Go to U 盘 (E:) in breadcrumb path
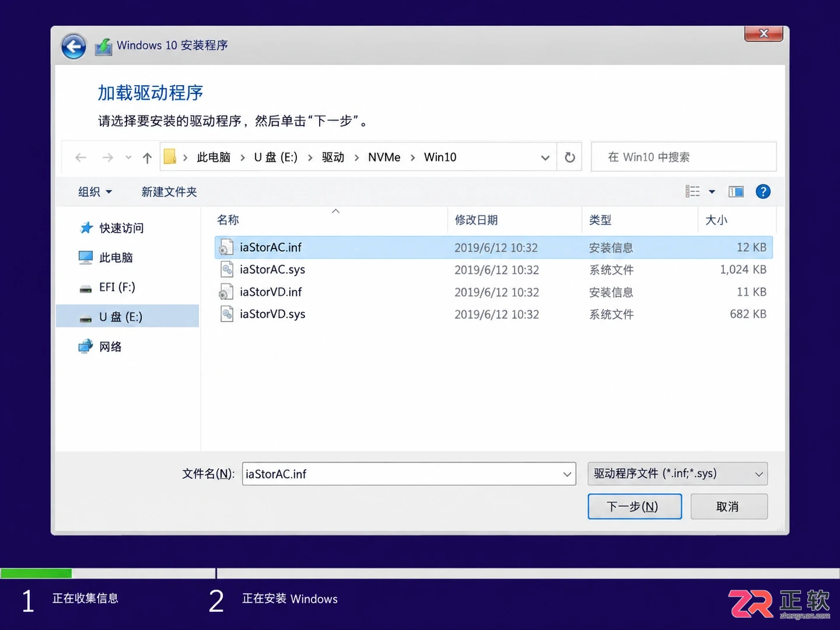840x630 pixels. tap(276, 157)
